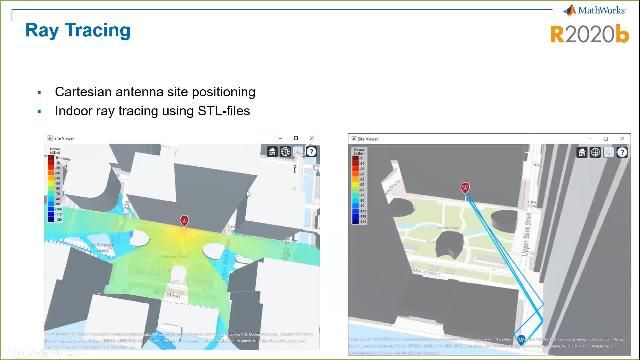
Task: Open help icon in left Site Viewer
Action: [x=311, y=152]
